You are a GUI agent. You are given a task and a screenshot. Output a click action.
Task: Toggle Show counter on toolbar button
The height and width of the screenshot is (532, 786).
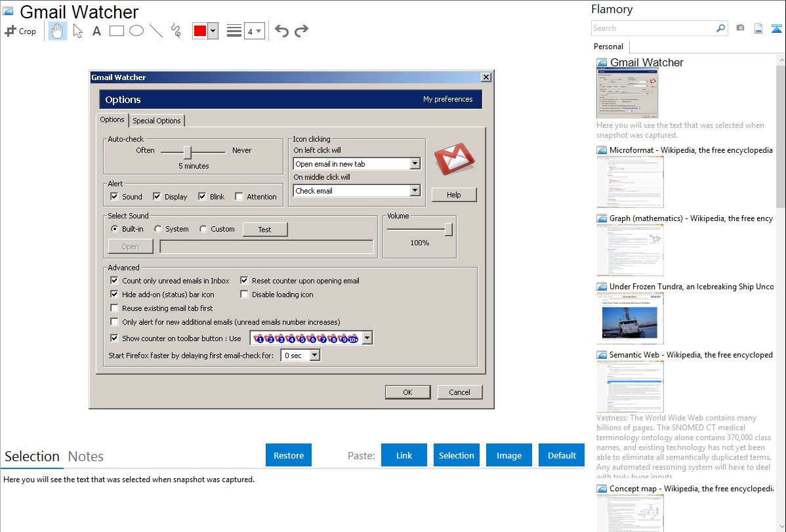point(114,338)
